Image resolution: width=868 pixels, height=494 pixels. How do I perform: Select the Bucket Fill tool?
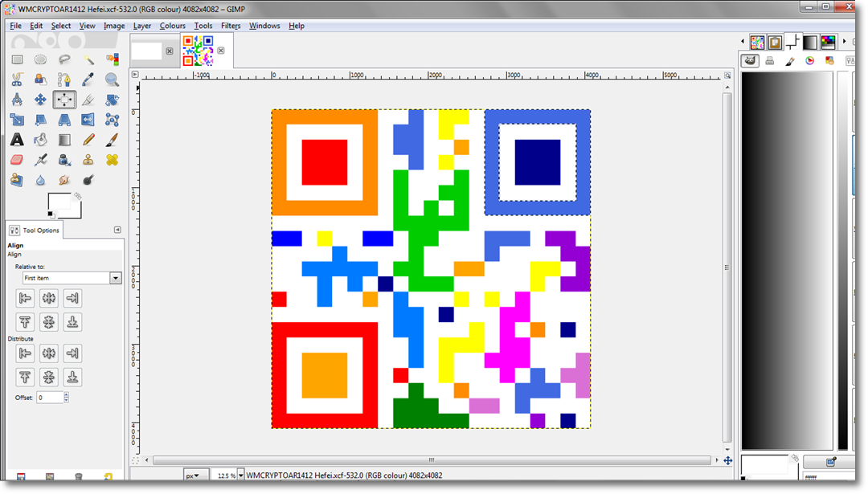click(40, 140)
